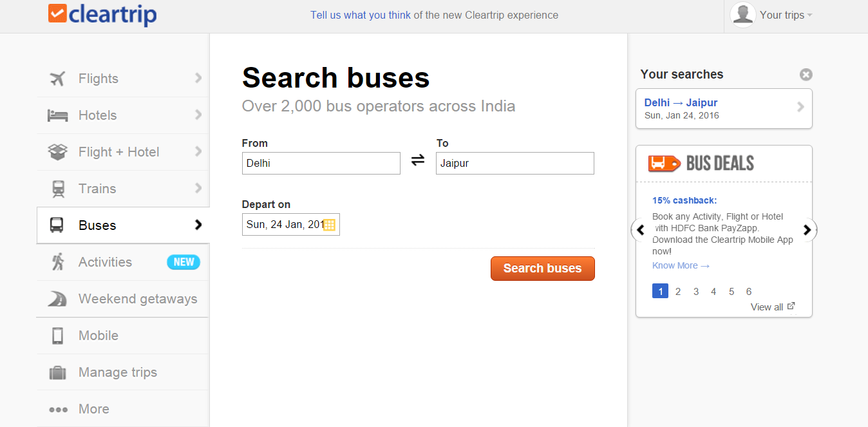
Task: Click the Search buses button
Action: coord(543,269)
